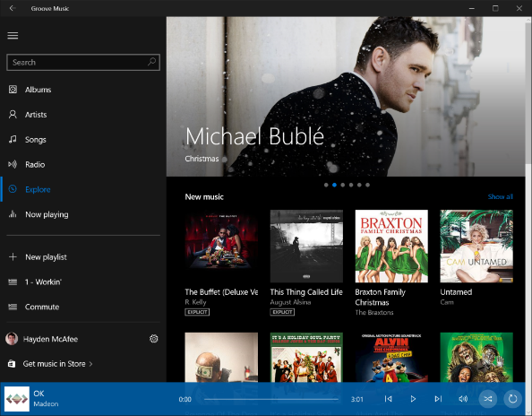Open The Buffet album cover
Screen dimensions: 532x416
[x=221, y=247]
